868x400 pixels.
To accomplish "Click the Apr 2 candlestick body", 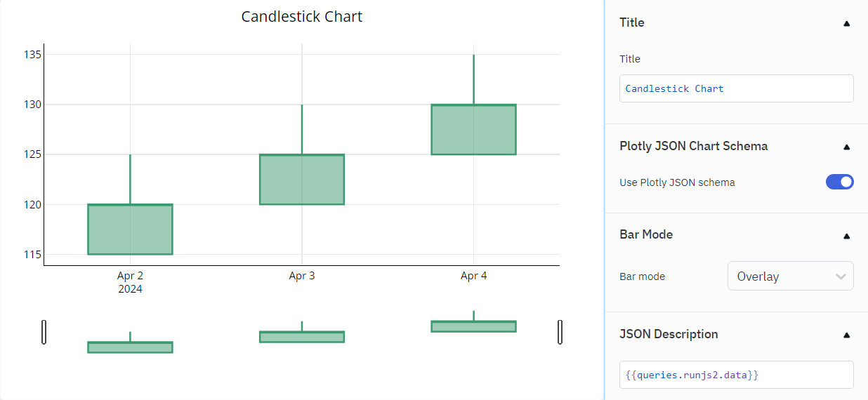I will pyautogui.click(x=130, y=229).
